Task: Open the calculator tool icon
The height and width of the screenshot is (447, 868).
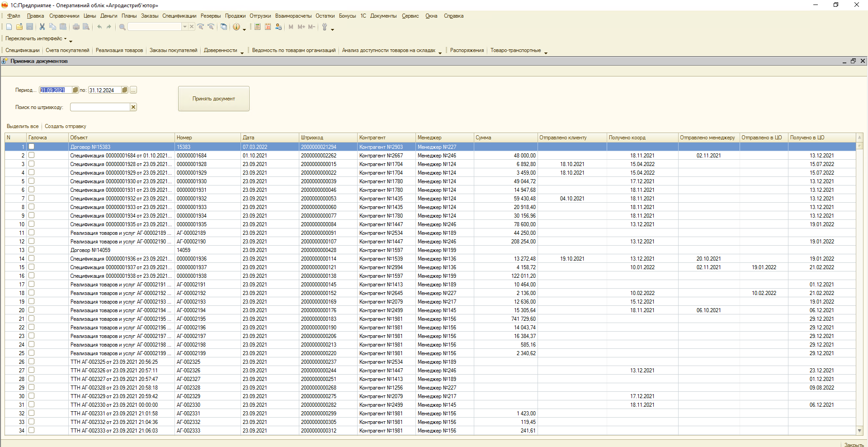Action: click(x=257, y=27)
